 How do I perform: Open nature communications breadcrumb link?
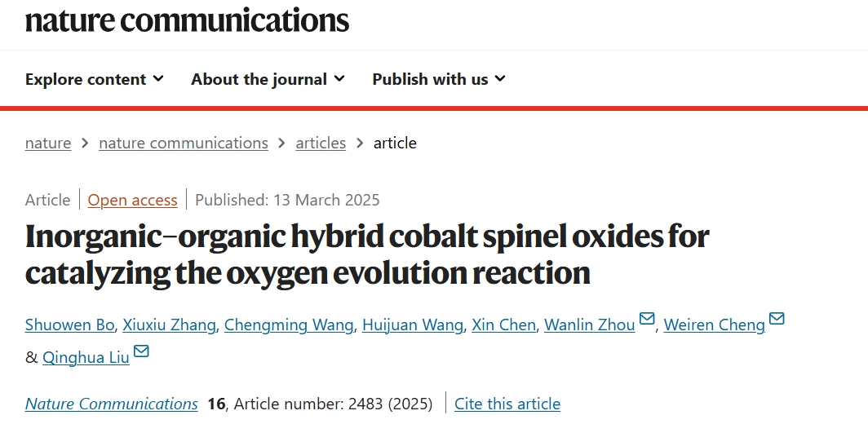coord(184,143)
